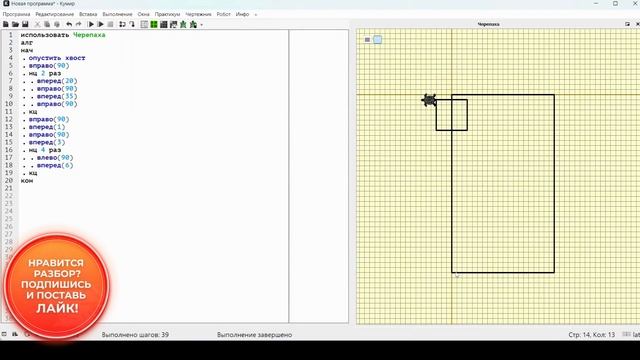The image size is (640, 360).
Task: Open turtle remote control icon
Action: pos(193,24)
